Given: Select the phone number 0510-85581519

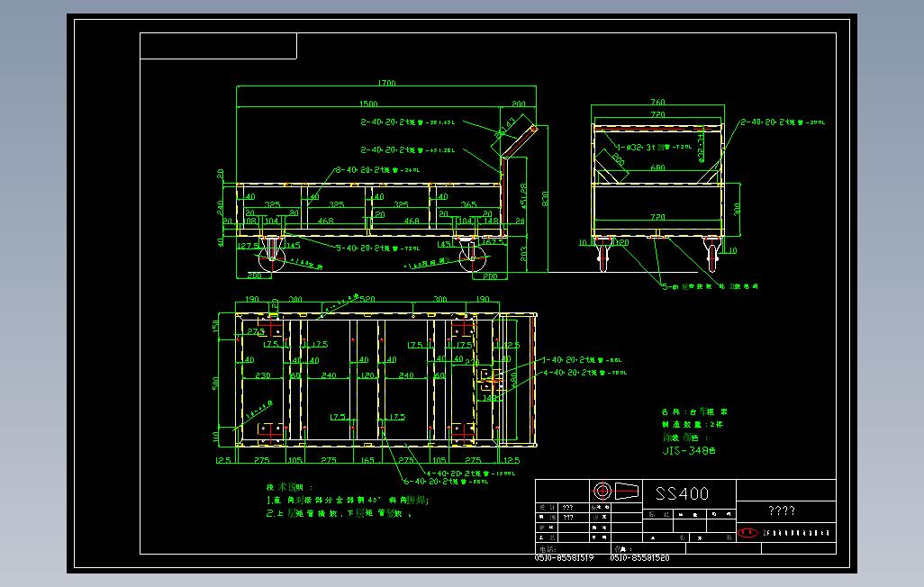Looking at the screenshot, I should click(564, 557).
